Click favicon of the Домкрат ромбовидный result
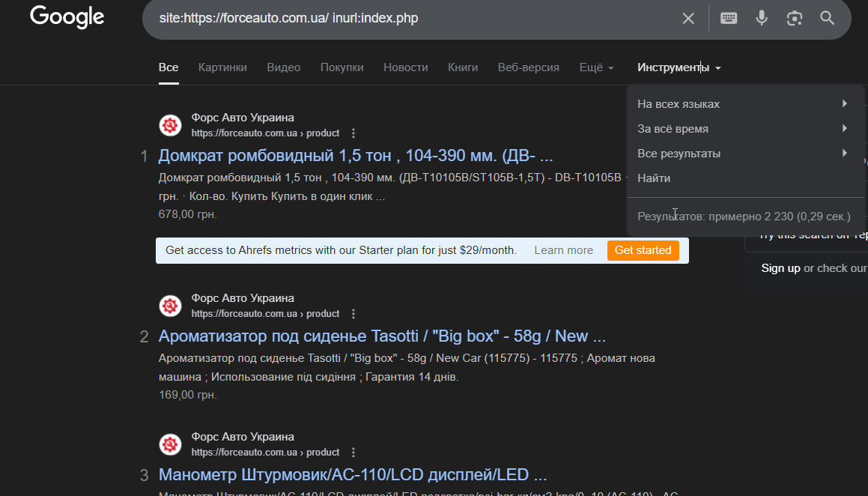Screen dimensions: 868x496 point(171,126)
